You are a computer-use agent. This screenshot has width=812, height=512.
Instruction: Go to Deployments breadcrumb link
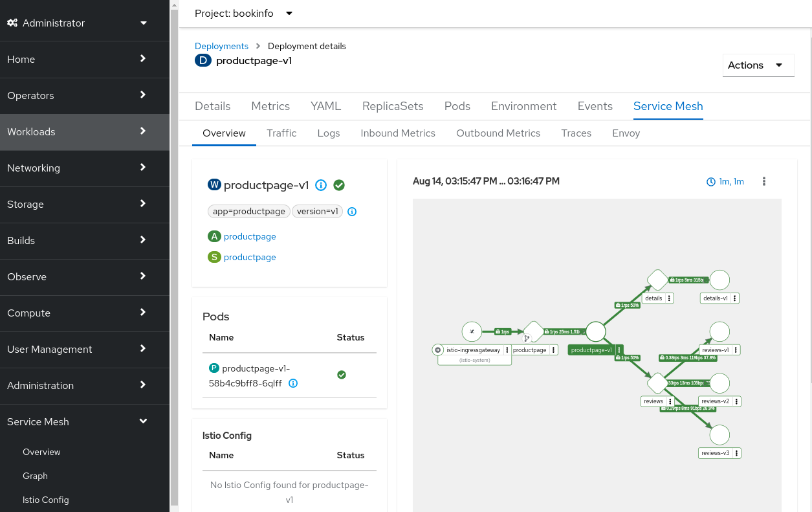coord(221,47)
